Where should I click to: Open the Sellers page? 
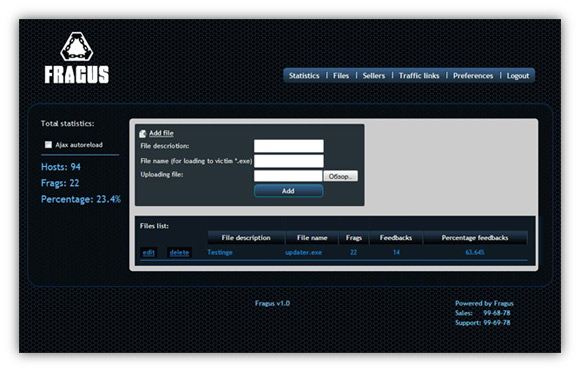pos(374,75)
